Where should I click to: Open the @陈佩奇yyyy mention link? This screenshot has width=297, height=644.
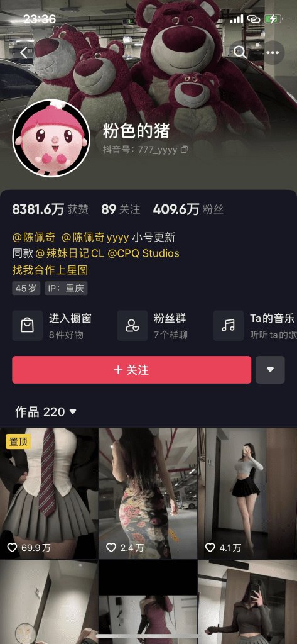(x=95, y=237)
